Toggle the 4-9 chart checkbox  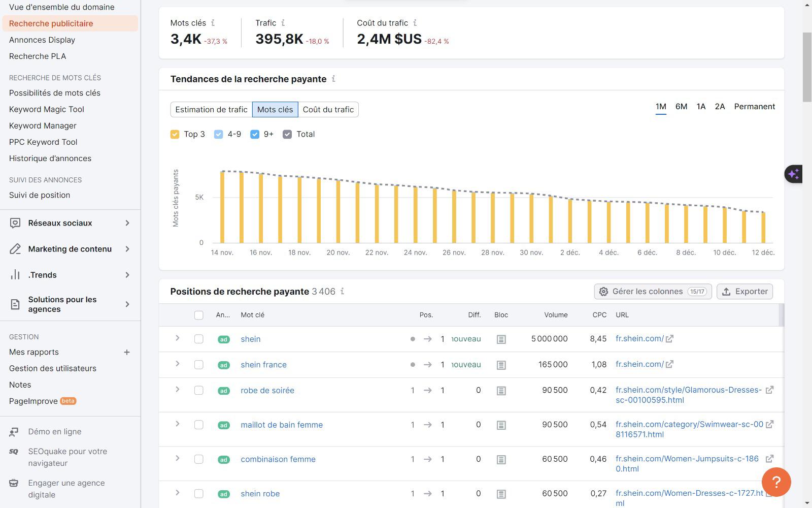(219, 134)
